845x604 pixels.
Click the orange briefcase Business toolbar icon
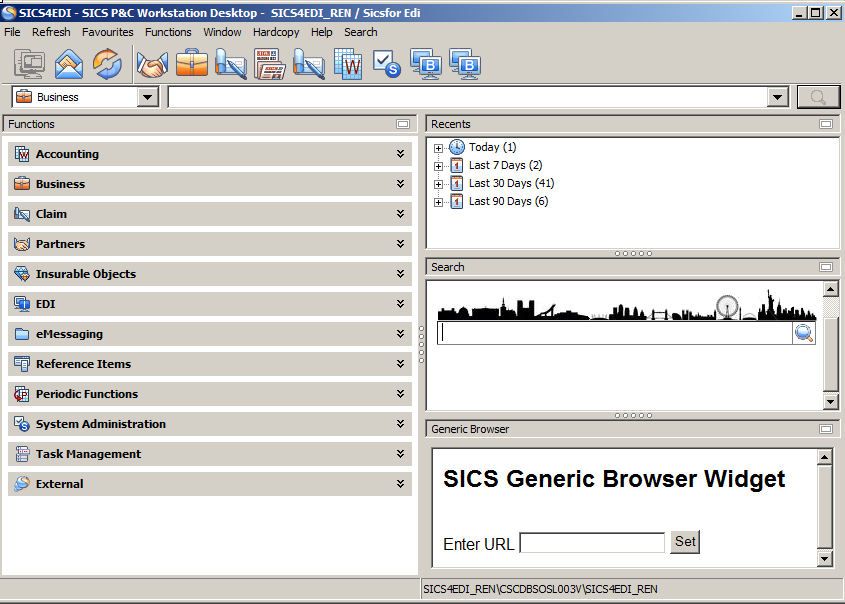click(192, 64)
